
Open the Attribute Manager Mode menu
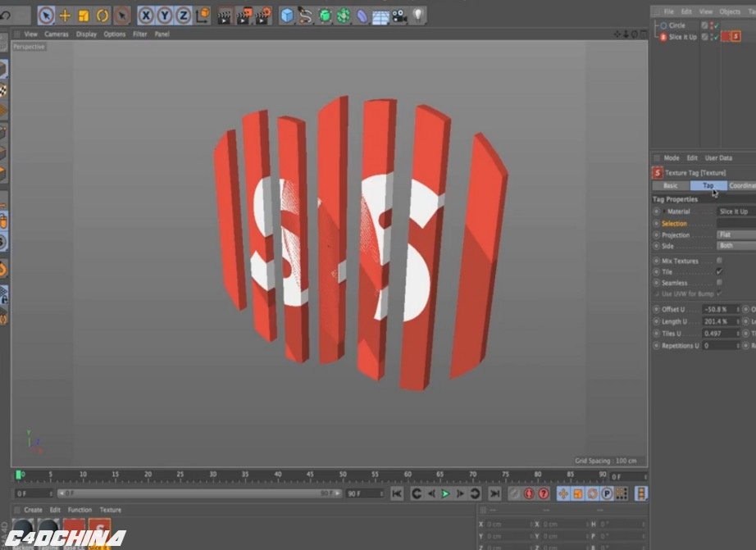(x=672, y=158)
